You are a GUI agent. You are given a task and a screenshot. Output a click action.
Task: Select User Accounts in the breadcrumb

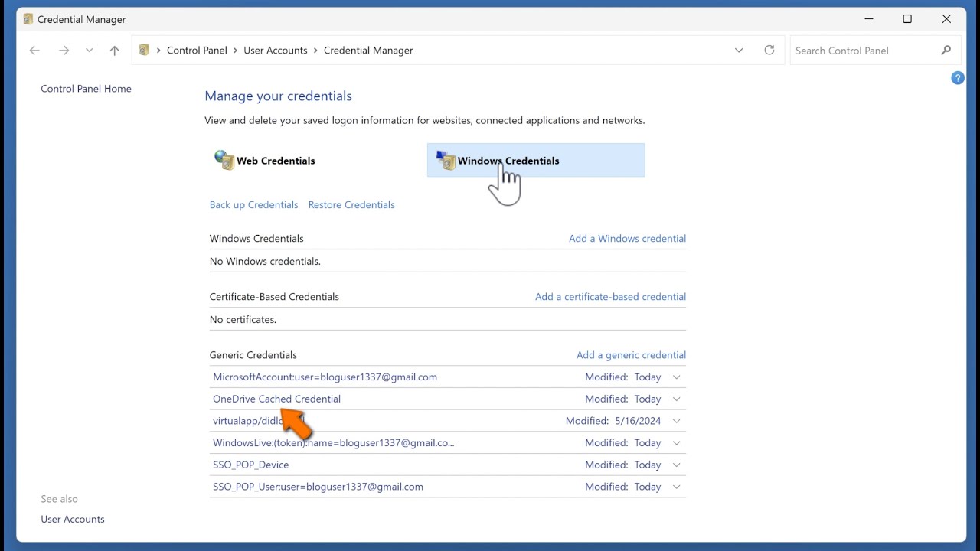(x=276, y=50)
